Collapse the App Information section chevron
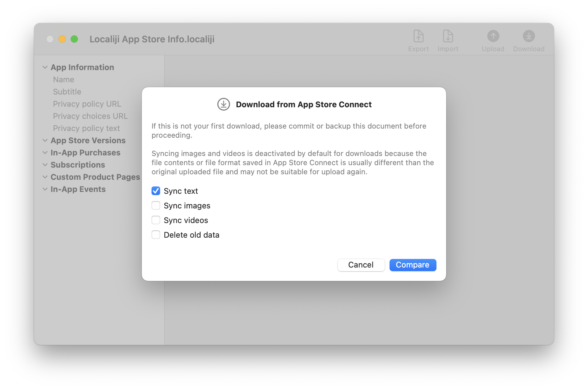 coord(45,67)
